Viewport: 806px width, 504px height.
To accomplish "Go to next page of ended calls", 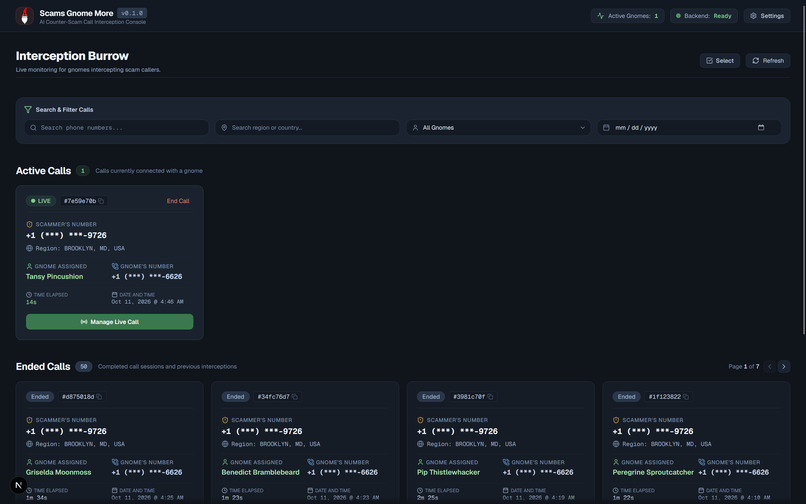I will click(x=783, y=367).
